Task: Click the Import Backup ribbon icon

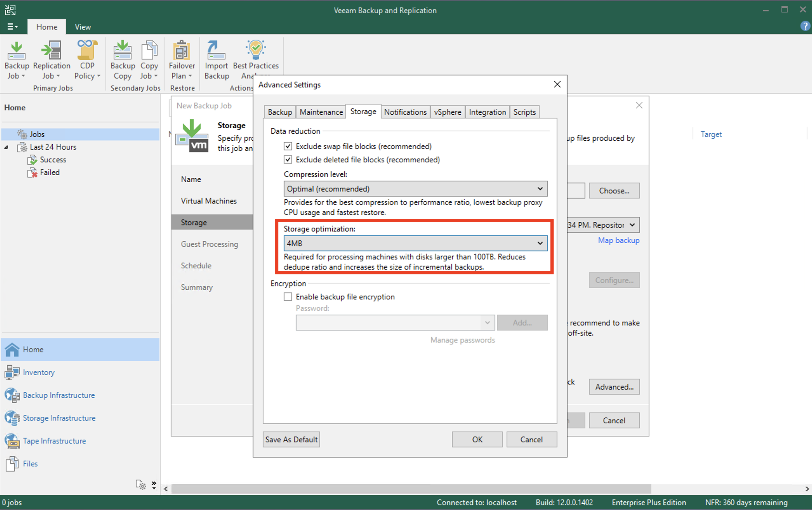Action: pos(216,50)
